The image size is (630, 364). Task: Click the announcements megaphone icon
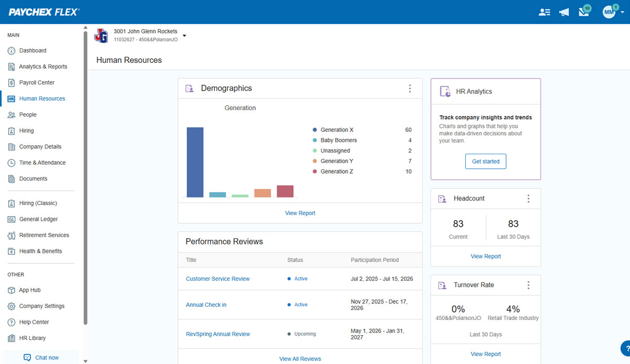(564, 12)
